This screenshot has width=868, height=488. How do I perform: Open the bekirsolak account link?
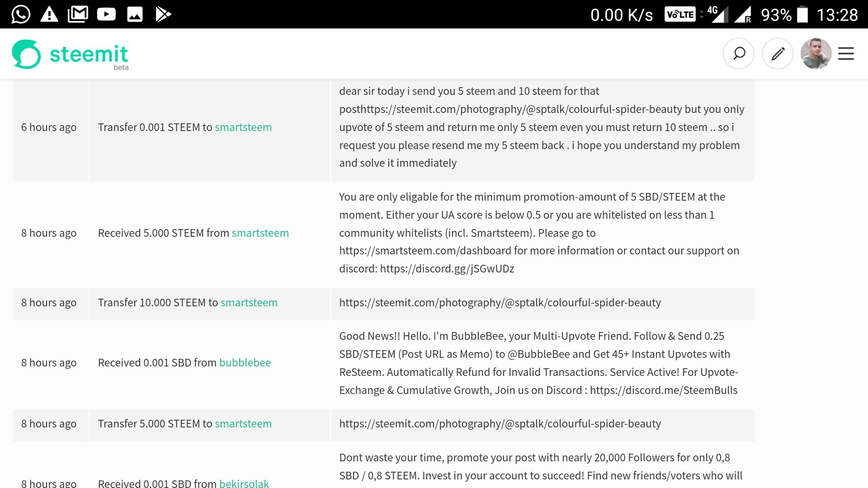[x=244, y=483]
